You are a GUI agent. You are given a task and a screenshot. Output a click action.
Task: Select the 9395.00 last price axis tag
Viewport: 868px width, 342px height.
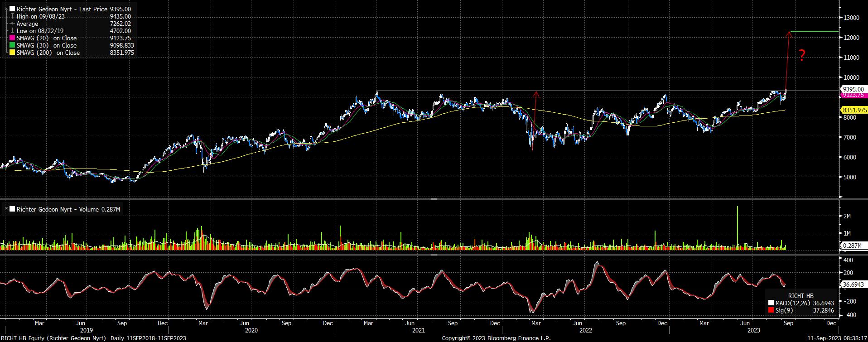point(853,90)
